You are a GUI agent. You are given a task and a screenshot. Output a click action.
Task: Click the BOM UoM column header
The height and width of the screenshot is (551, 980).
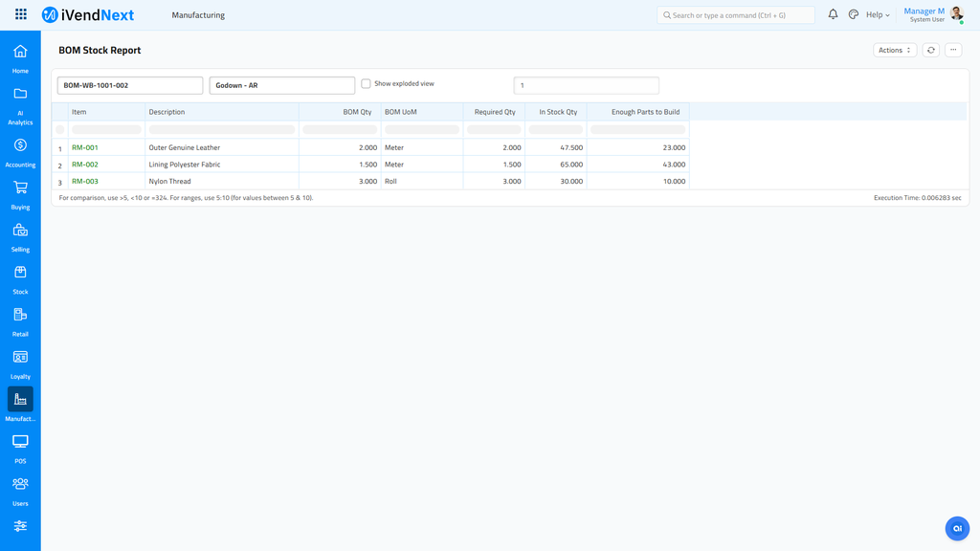(422, 112)
